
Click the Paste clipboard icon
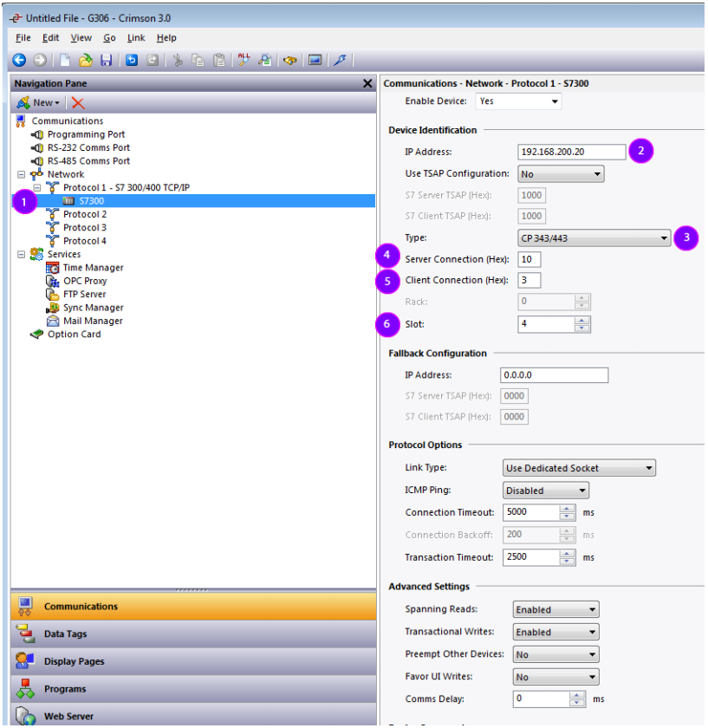(219, 60)
